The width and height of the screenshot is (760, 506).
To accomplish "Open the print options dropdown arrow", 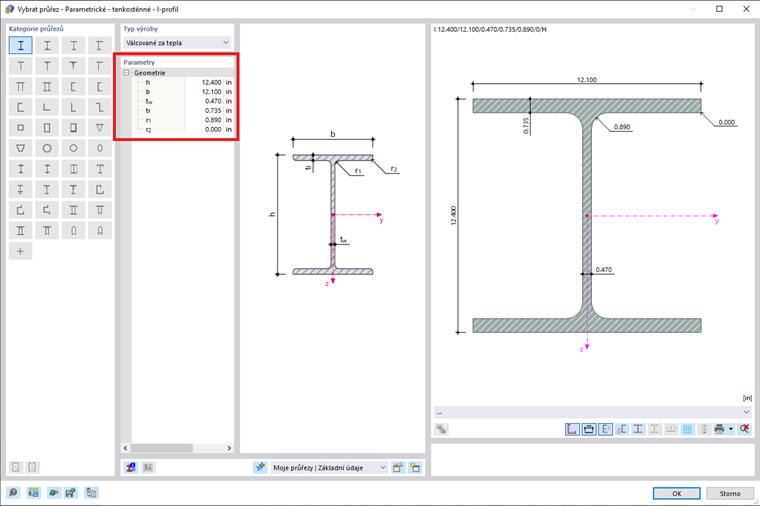I will [731, 429].
